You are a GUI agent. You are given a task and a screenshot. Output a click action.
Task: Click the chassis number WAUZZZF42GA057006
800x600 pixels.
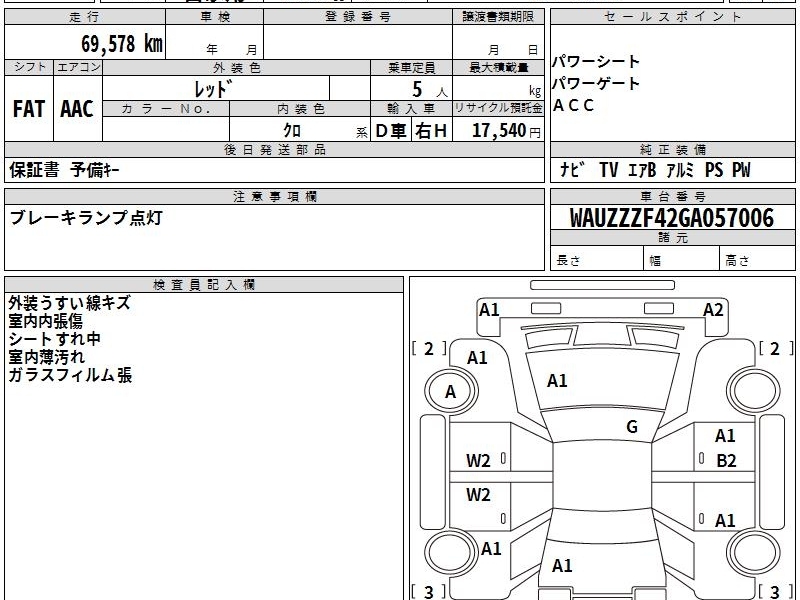pos(672,218)
